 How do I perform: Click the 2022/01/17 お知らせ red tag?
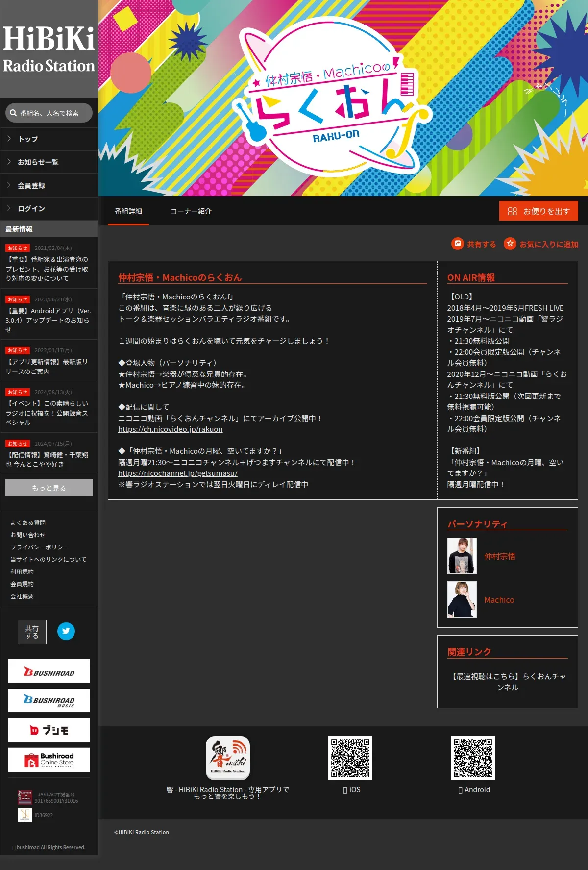pyautogui.click(x=18, y=350)
